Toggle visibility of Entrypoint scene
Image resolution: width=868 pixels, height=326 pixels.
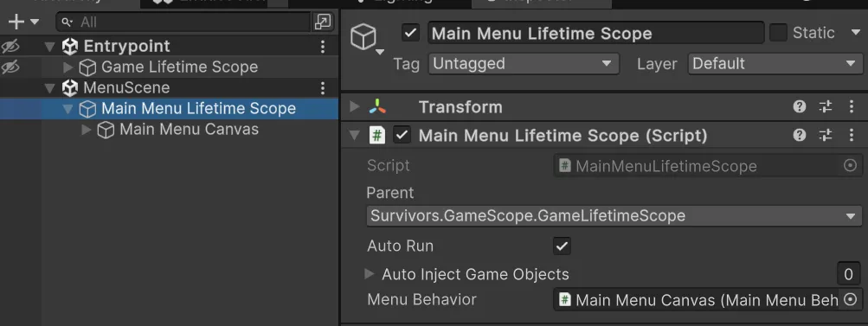click(x=10, y=47)
